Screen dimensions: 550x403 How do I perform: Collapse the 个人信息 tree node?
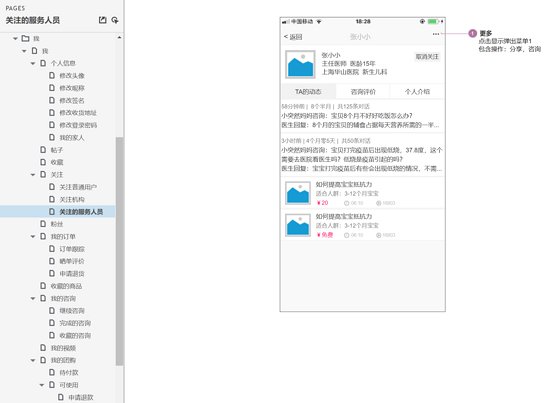[x=33, y=63]
